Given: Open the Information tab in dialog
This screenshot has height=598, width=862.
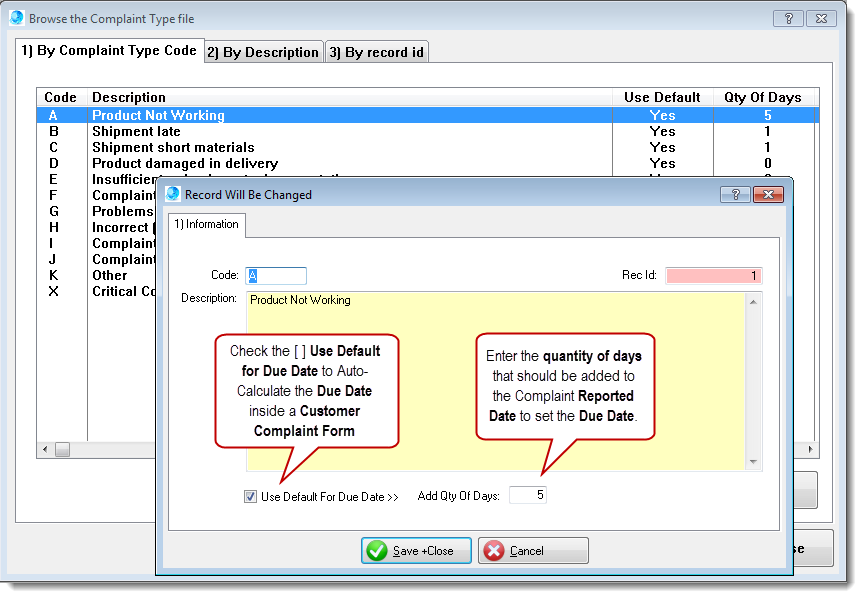Looking at the screenshot, I should click(206, 224).
